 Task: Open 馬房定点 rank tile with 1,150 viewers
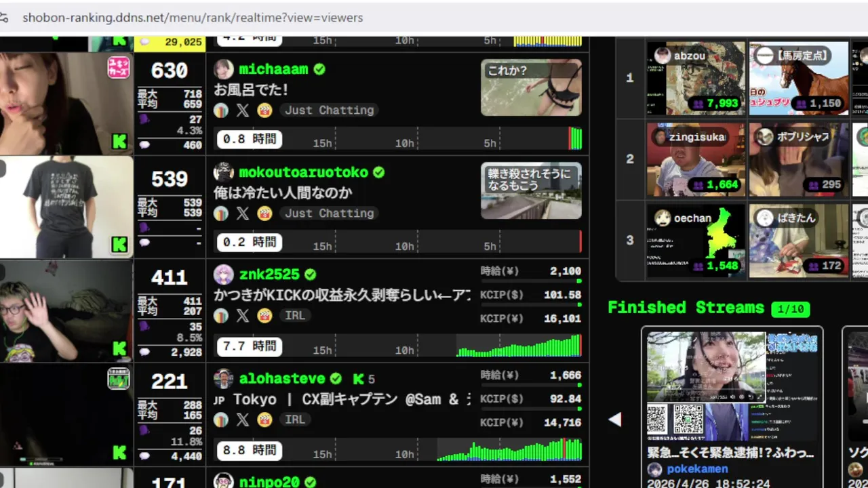point(798,78)
